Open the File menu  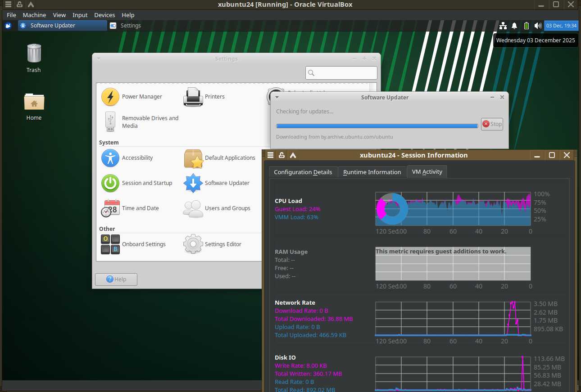coord(11,15)
